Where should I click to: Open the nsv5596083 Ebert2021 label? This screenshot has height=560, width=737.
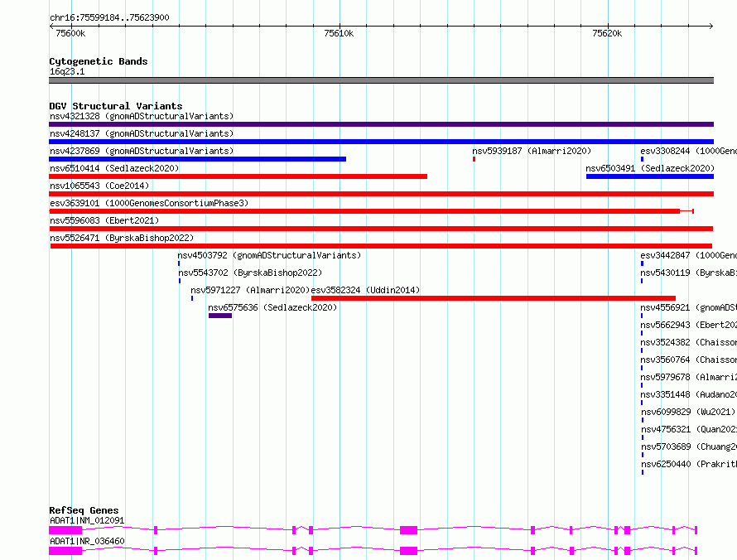point(104,220)
